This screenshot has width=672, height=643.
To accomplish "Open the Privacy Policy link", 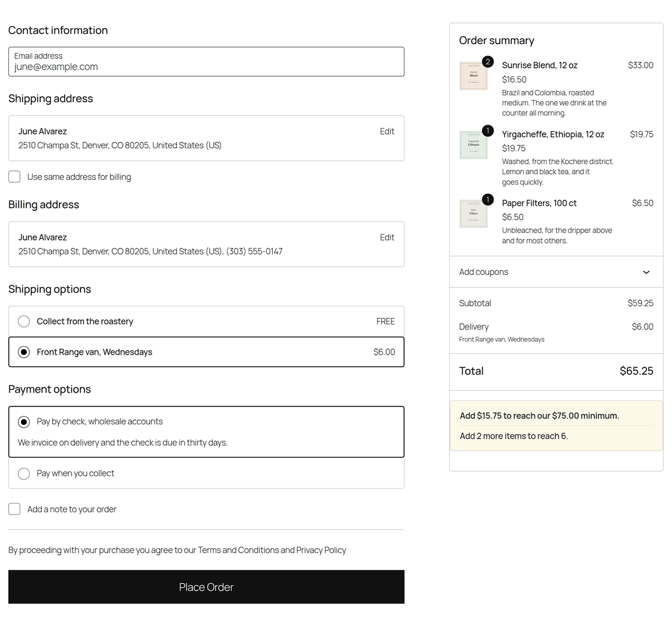I will click(x=321, y=550).
